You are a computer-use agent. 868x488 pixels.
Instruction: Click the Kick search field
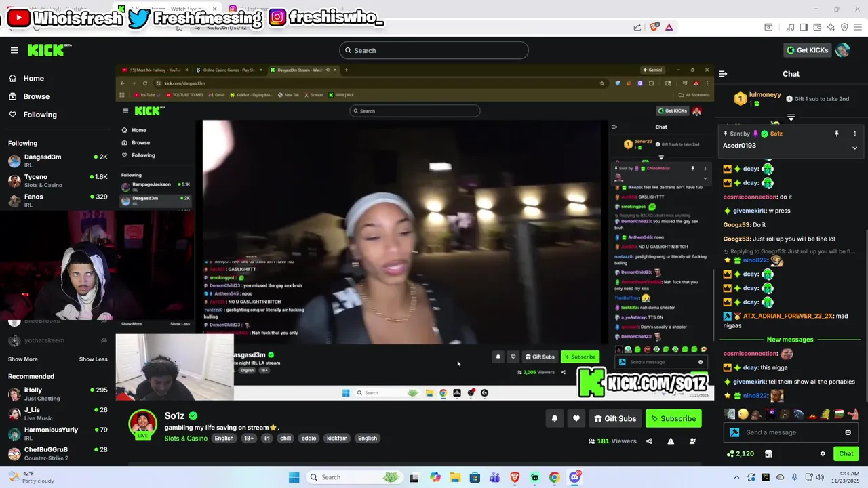(x=434, y=50)
